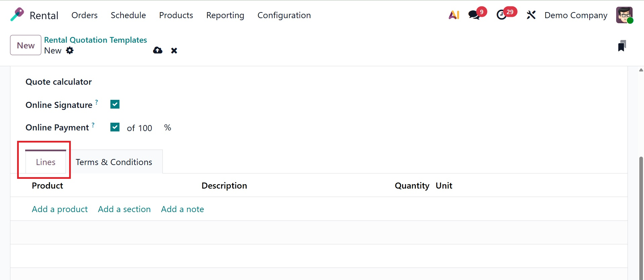This screenshot has width=644, height=280.
Task: Click the New record button
Action: click(26, 45)
